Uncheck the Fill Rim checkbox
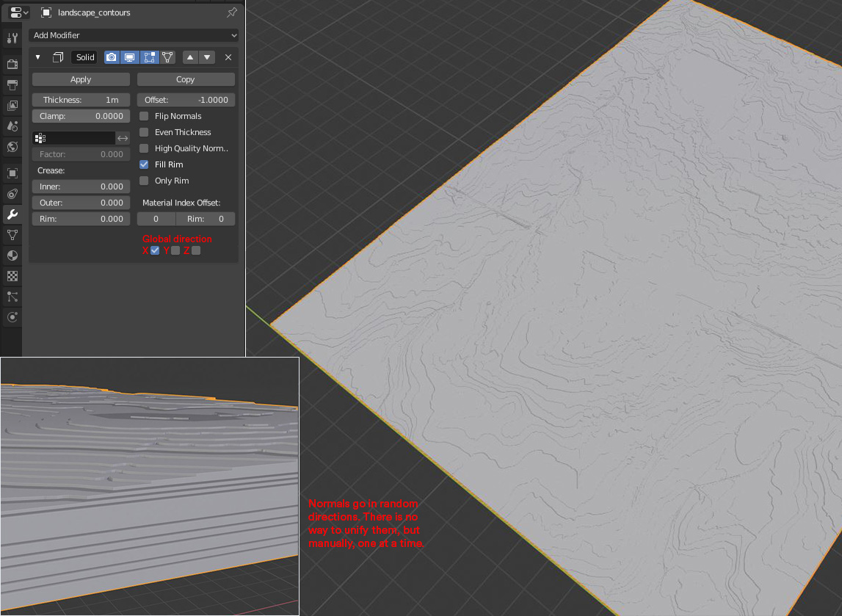842x616 pixels. 144,164
